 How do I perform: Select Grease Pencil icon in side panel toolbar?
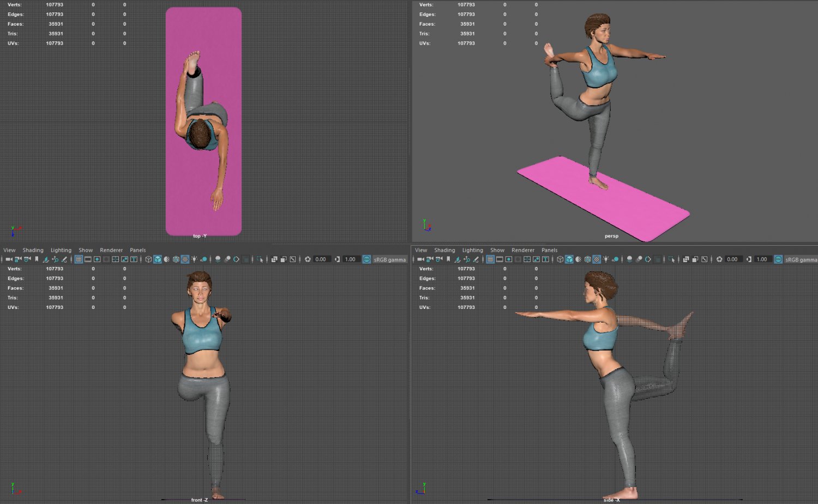(476, 259)
